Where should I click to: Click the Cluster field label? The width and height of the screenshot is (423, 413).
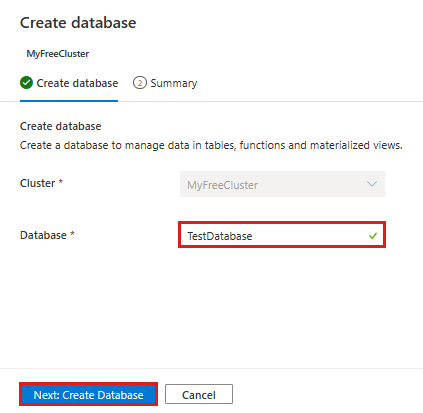(x=38, y=183)
